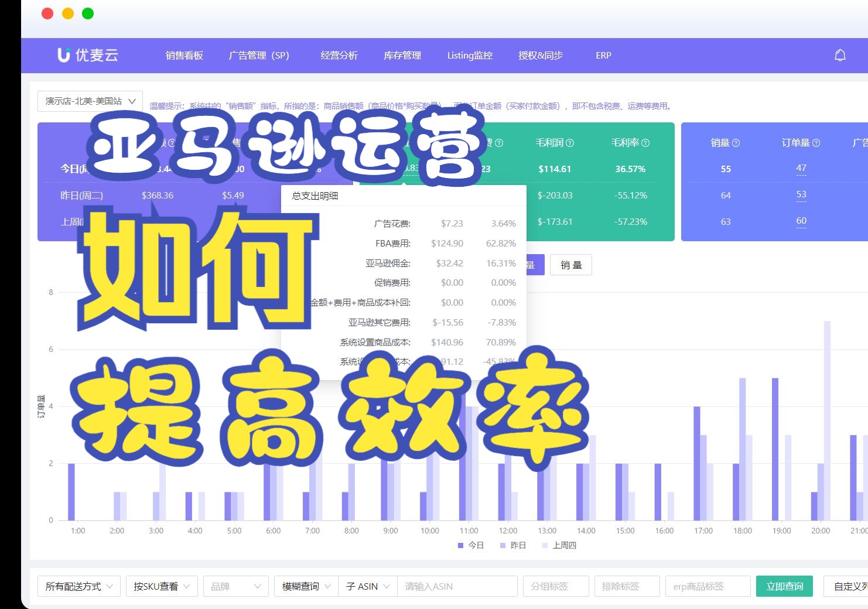Toggle the 上周四 legend series

pyautogui.click(x=559, y=545)
